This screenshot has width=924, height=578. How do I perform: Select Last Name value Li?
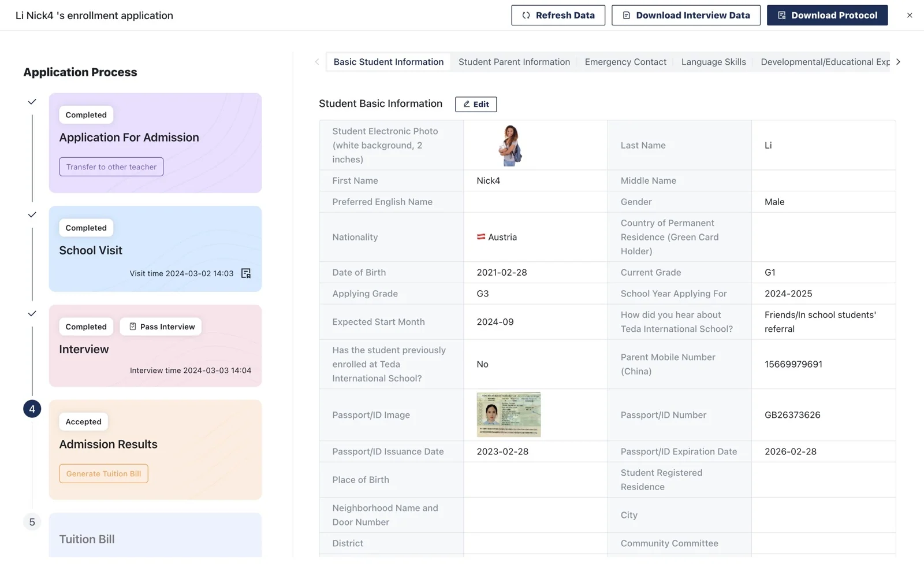768,146
